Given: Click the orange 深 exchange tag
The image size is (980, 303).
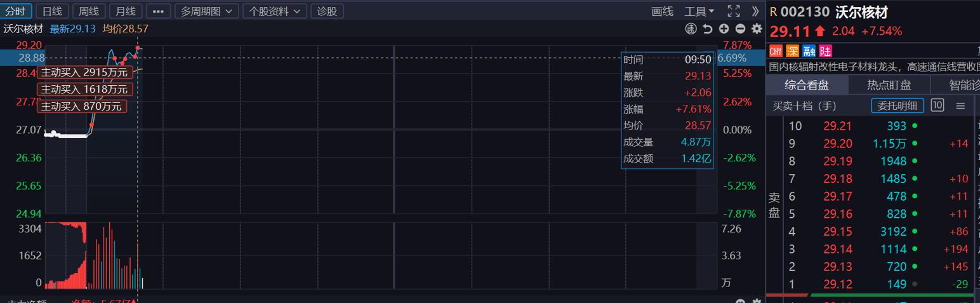Looking at the screenshot, I should (x=792, y=51).
